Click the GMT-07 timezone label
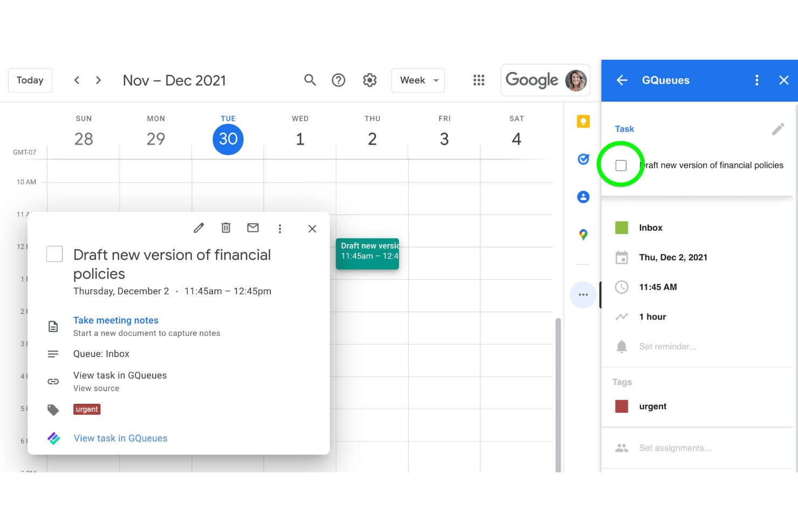 pos(25,153)
